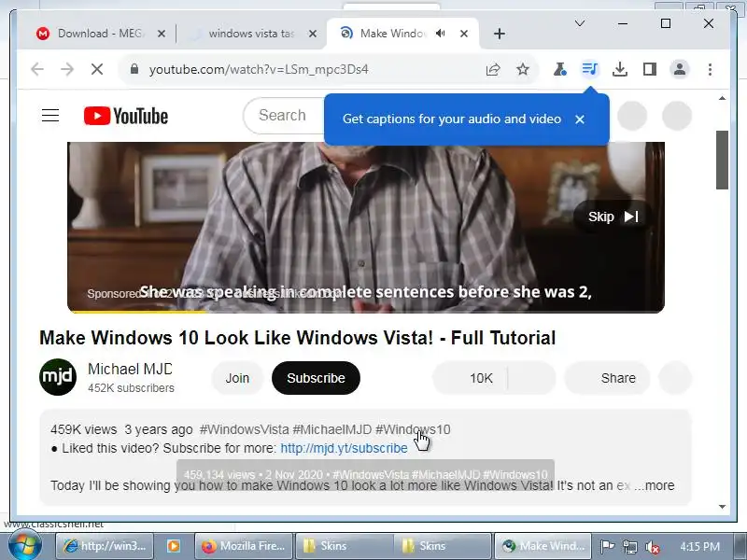The width and height of the screenshot is (747, 560).
Task: Click the YouTube logo
Action: point(126,116)
